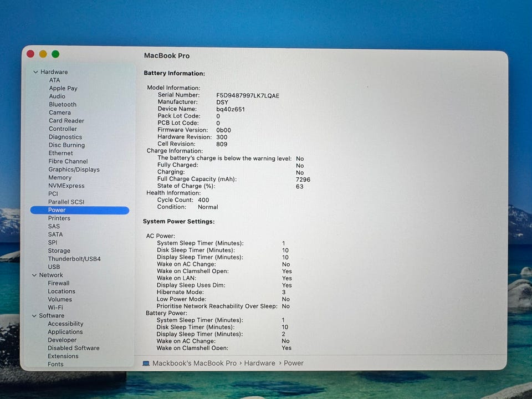Open the SAS entry
The height and width of the screenshot is (399, 532).
pyautogui.click(x=54, y=227)
